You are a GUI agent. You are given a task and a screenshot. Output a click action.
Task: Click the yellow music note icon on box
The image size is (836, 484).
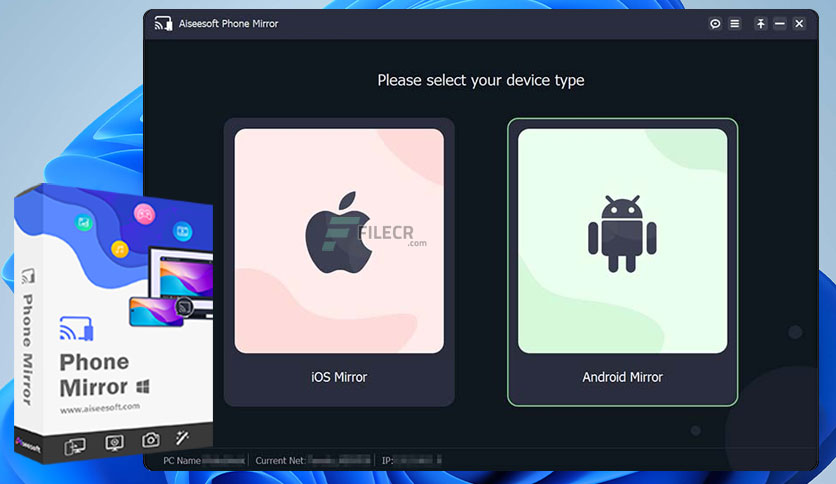coord(120,249)
